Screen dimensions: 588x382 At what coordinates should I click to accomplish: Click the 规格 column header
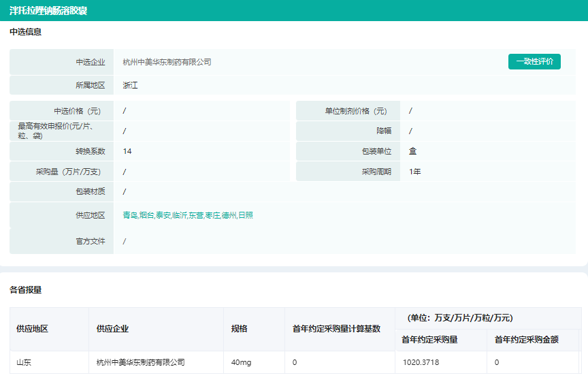(240, 329)
